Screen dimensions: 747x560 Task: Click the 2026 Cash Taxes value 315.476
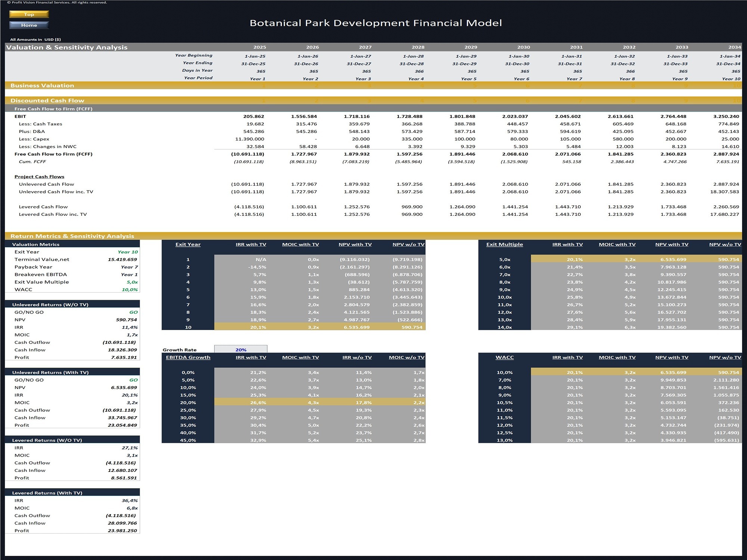[306, 124]
